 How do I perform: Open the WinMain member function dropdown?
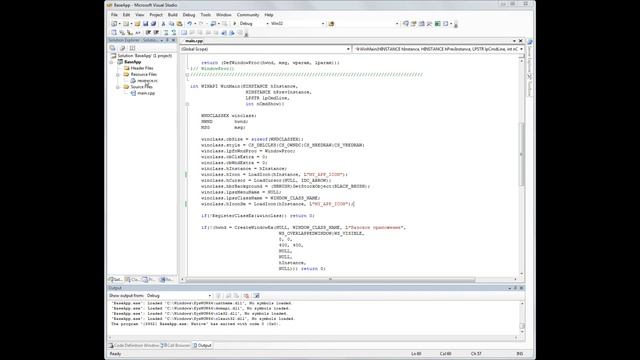tap(521, 49)
